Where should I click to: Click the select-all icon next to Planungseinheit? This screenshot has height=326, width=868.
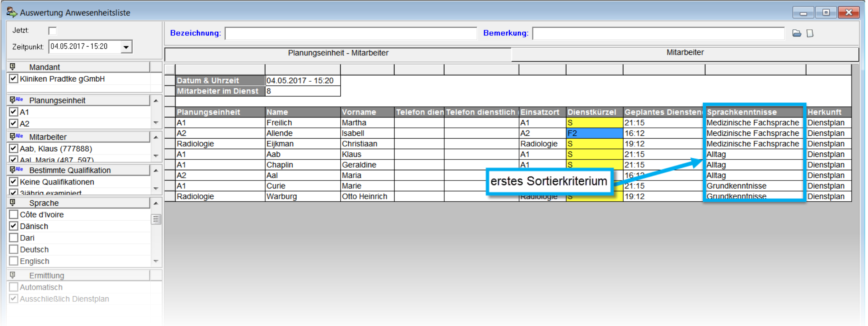[x=16, y=100]
